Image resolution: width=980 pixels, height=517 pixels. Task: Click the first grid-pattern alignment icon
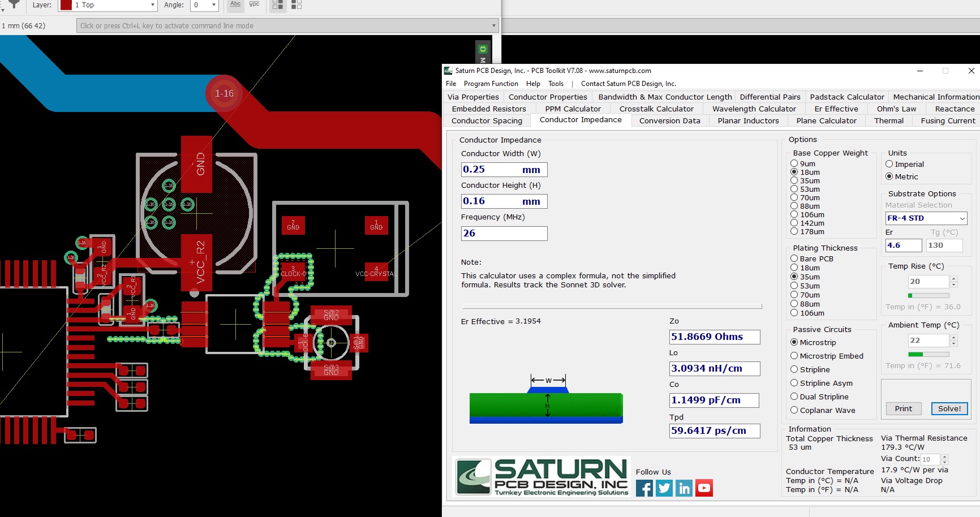[x=278, y=5]
